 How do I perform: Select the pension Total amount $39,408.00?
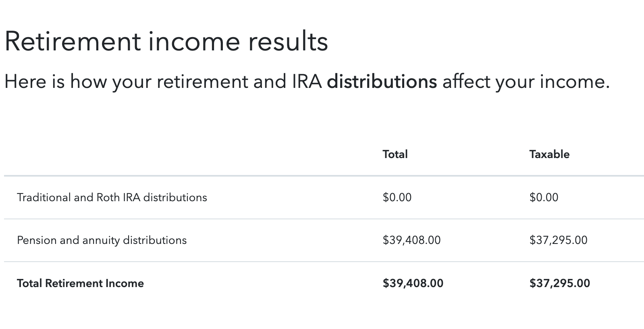point(411,240)
